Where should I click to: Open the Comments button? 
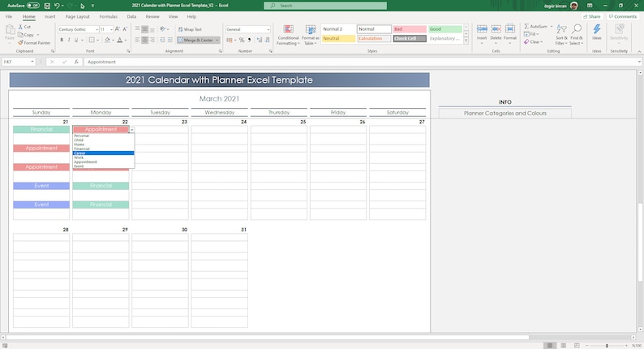623,16
